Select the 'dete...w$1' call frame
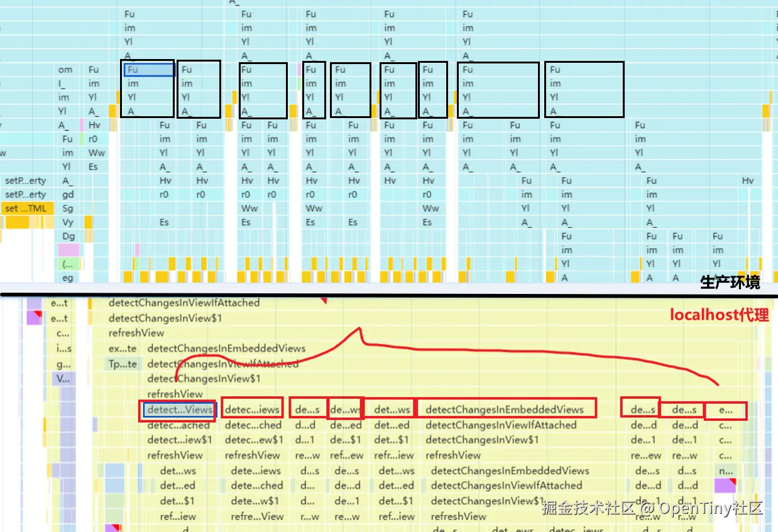This screenshot has width=778, height=532. point(255,501)
